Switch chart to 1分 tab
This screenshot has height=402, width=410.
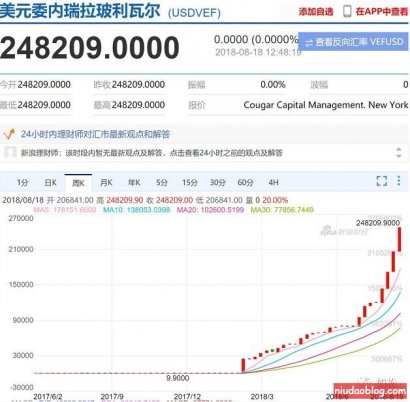[23, 183]
